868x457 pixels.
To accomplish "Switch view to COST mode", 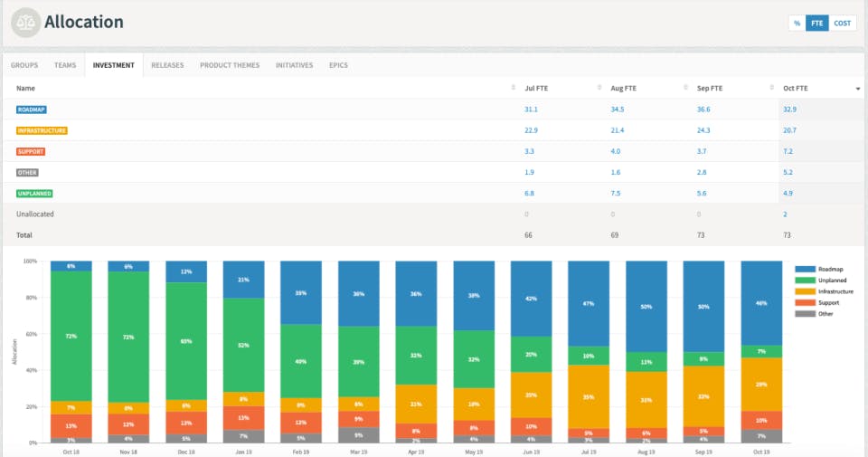I will point(843,24).
